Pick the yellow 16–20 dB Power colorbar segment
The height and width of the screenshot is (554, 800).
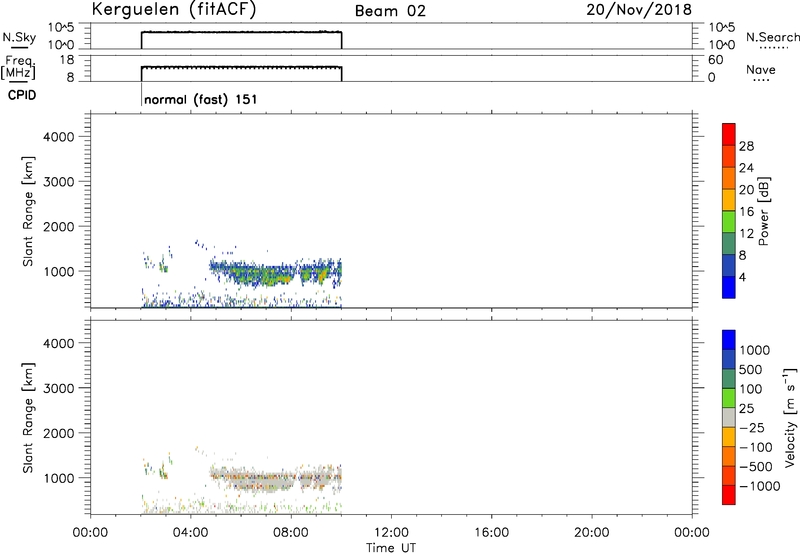(729, 200)
